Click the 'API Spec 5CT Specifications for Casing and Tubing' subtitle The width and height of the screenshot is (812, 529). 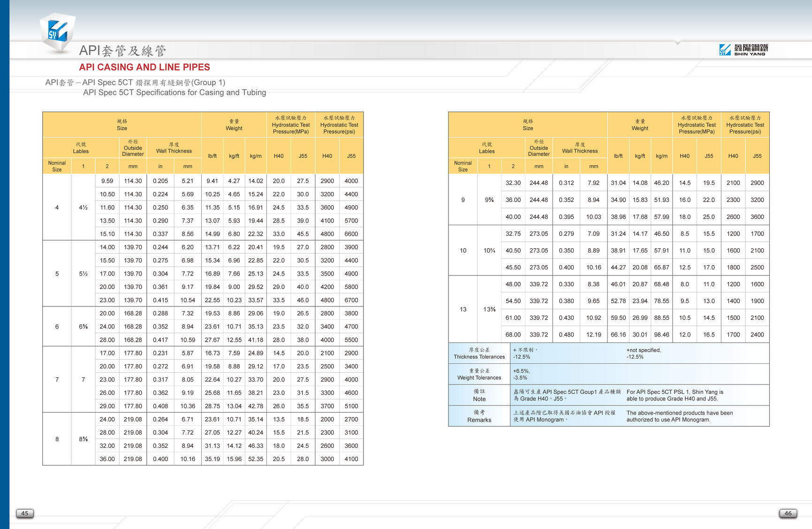coord(175,92)
